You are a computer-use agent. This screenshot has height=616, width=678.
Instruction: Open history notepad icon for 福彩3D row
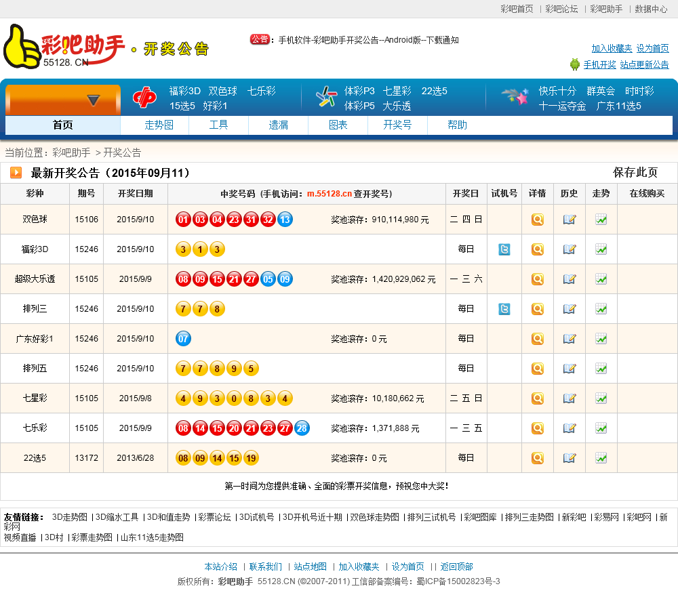click(570, 249)
